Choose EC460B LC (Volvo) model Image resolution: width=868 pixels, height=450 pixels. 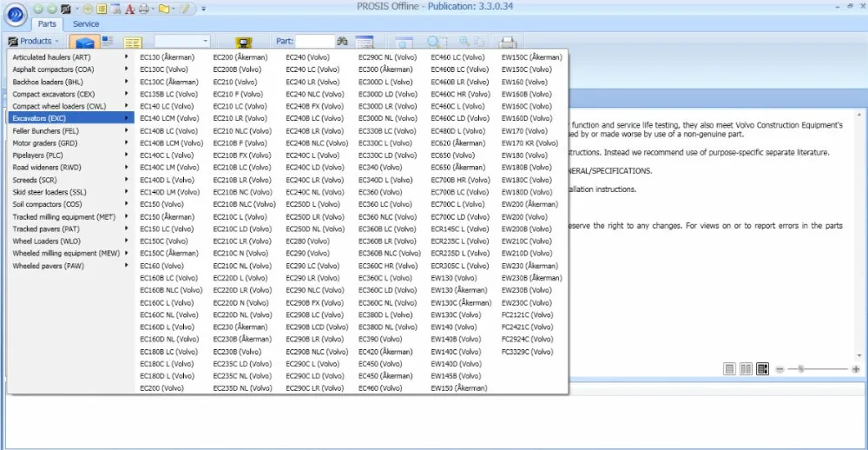[459, 69]
